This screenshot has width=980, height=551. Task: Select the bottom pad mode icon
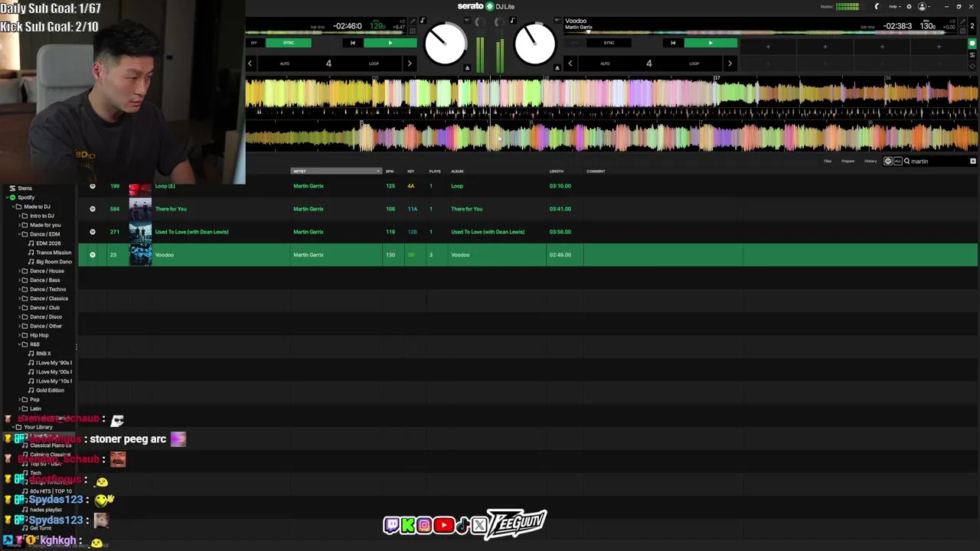[972, 67]
